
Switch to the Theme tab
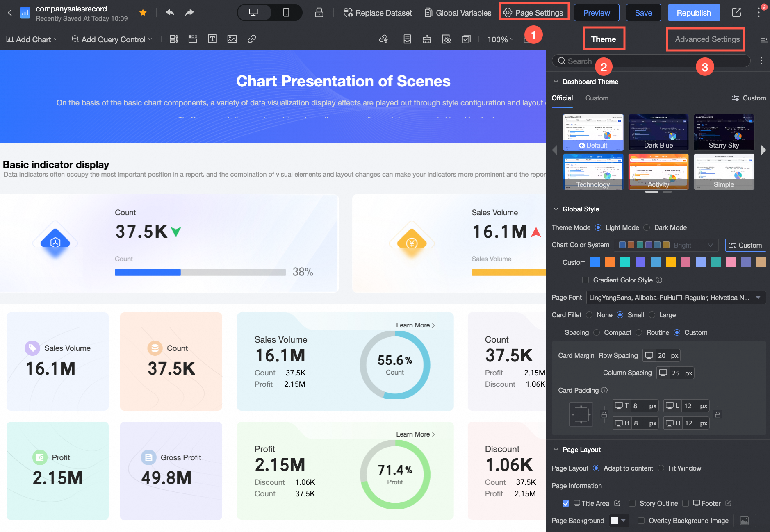point(604,39)
